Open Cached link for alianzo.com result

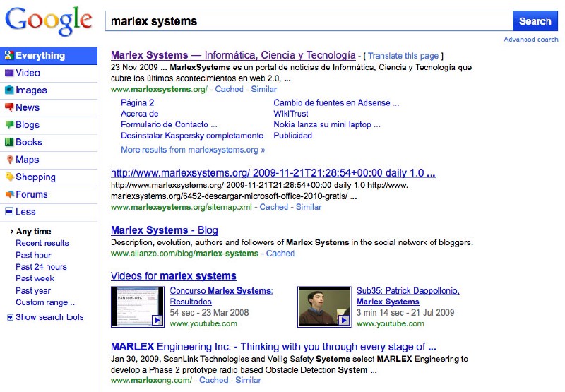280,254
